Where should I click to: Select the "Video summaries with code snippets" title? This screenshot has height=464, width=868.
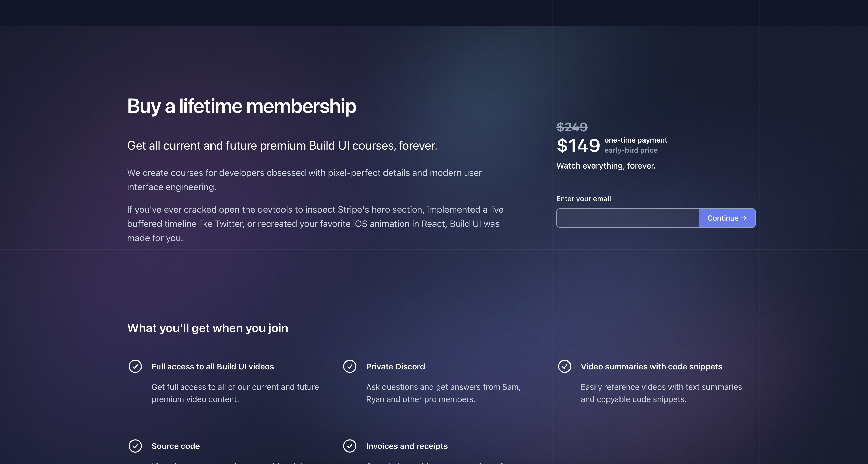(x=651, y=366)
